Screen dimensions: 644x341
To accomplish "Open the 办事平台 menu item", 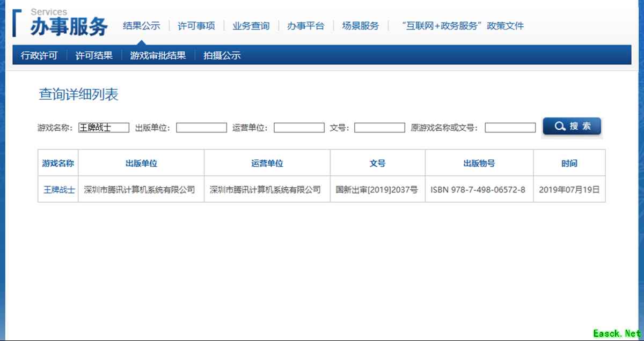I will click(x=305, y=26).
